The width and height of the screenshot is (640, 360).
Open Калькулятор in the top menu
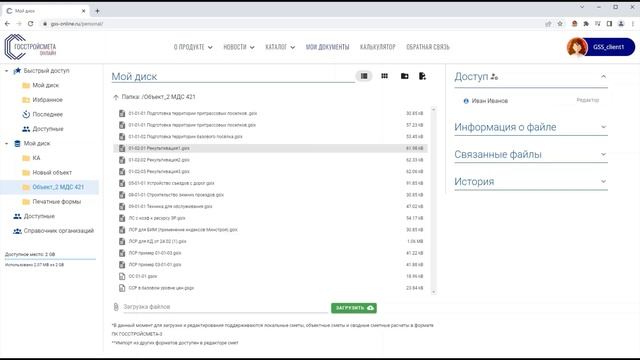378,47
